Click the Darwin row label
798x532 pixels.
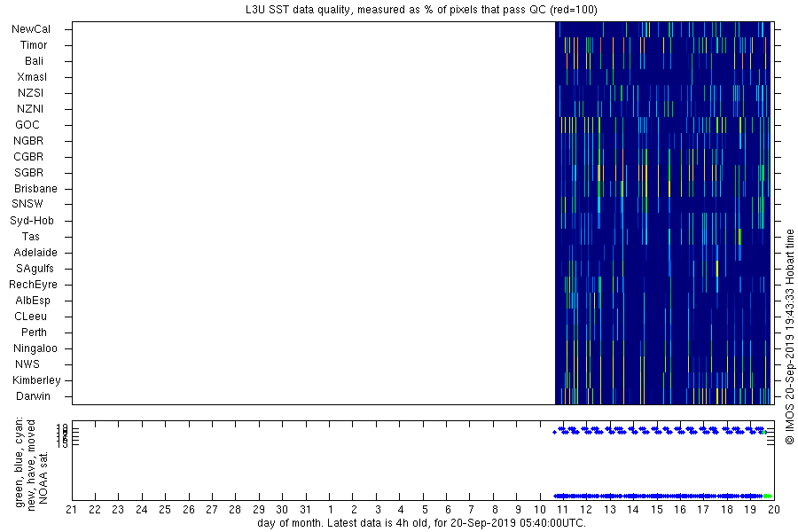33,395
